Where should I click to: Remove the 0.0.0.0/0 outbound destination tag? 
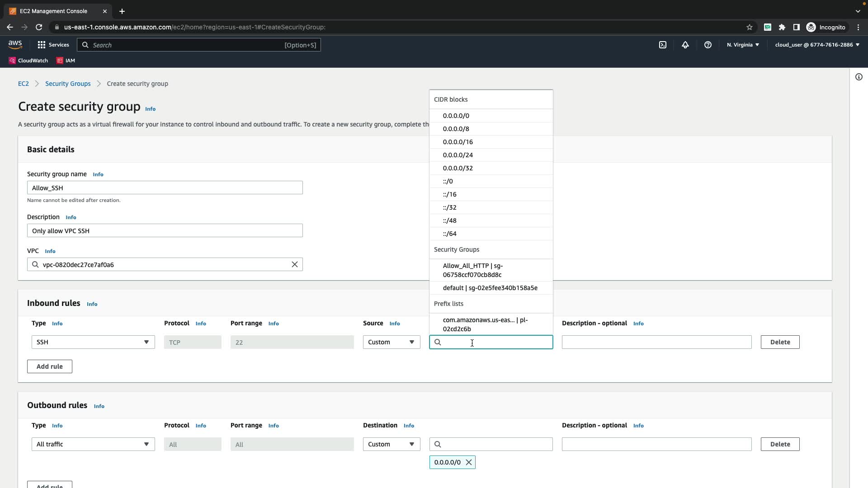pyautogui.click(x=469, y=462)
